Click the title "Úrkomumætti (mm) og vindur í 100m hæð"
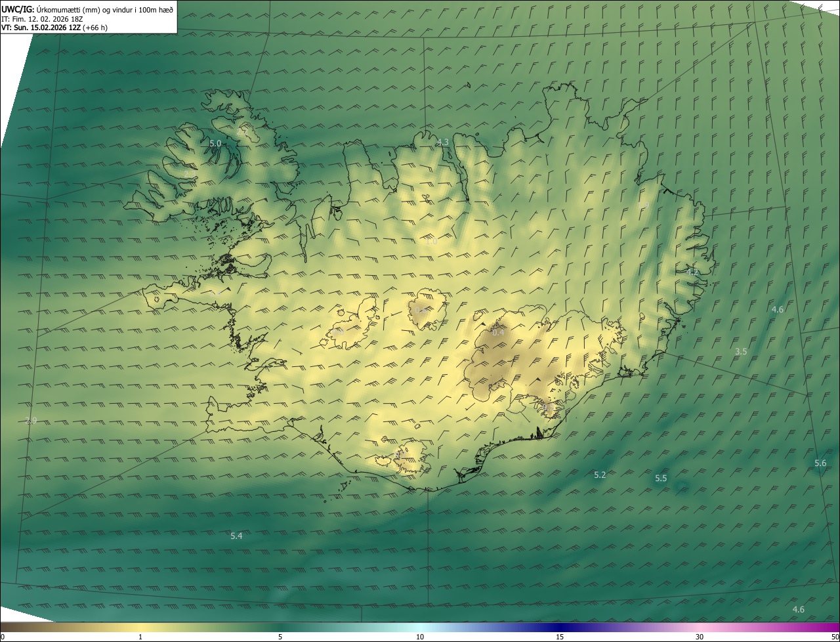This screenshot has height=642, width=840. tap(104, 9)
